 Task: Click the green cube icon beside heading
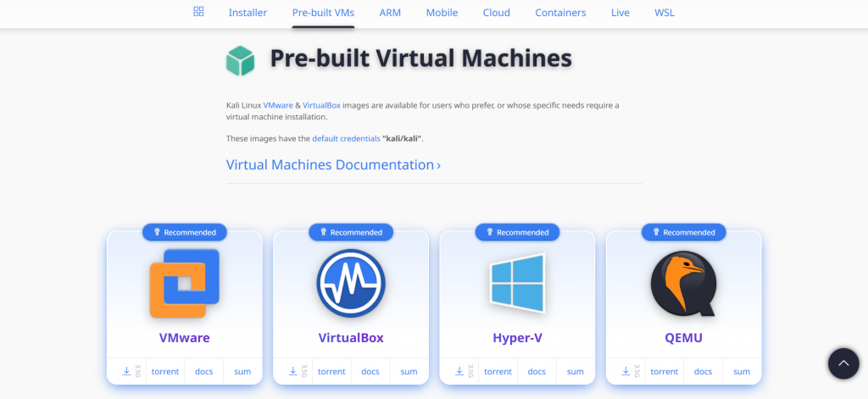240,60
